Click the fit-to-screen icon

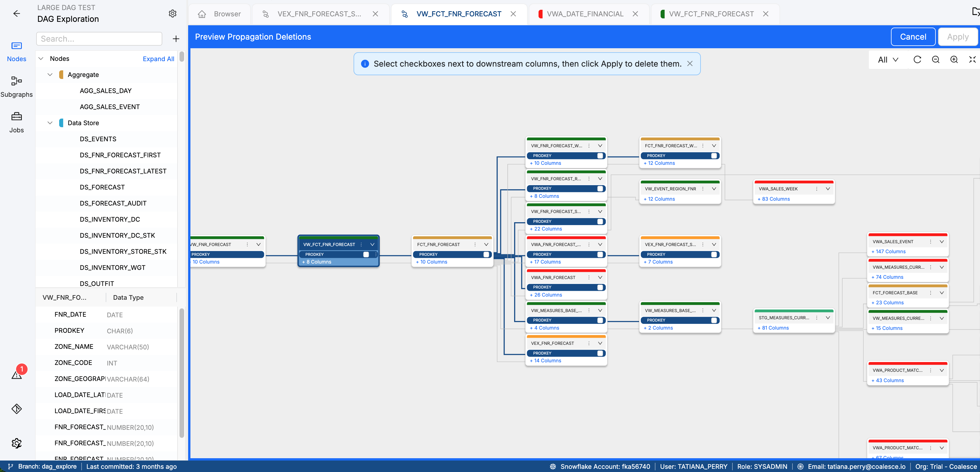pos(973,59)
